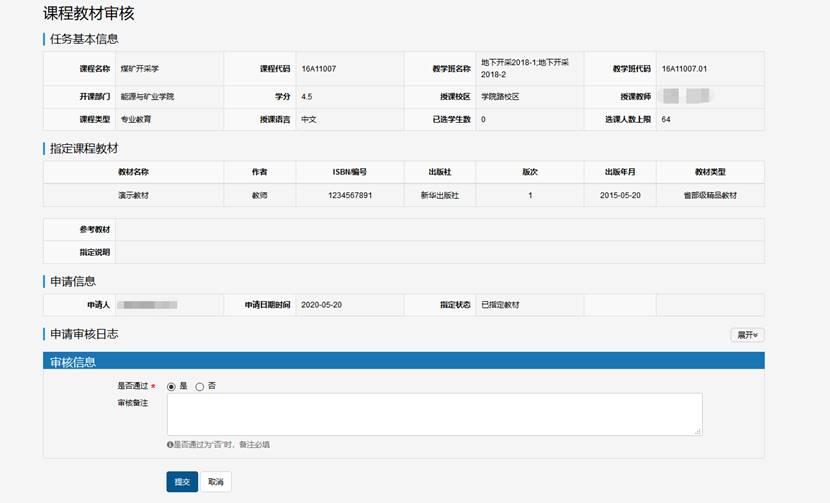This screenshot has height=503, width=830.
Task: Click the 新华出版社 publisher cell
Action: (x=439, y=196)
